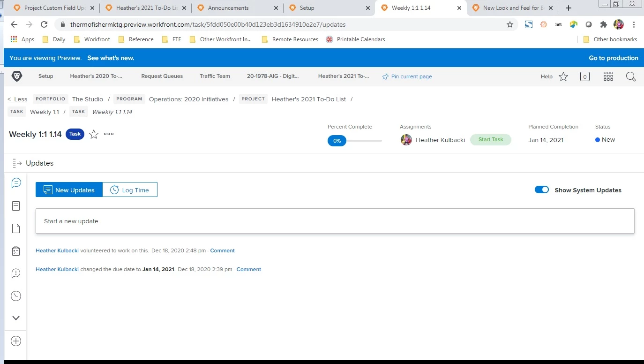This screenshot has height=364, width=644.
Task: Click See what's new link in banner
Action: [x=111, y=58]
